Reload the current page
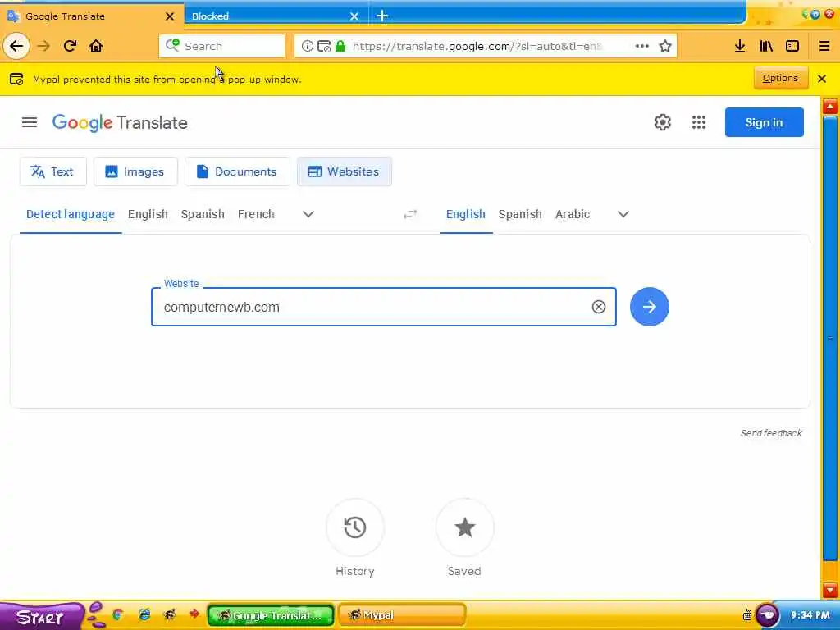Viewport: 840px width, 630px height. 71,46
